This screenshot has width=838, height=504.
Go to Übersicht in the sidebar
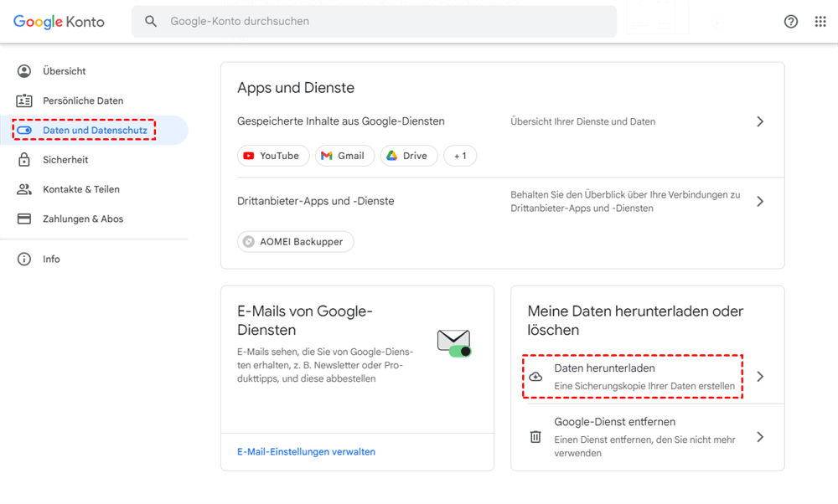[x=65, y=71]
